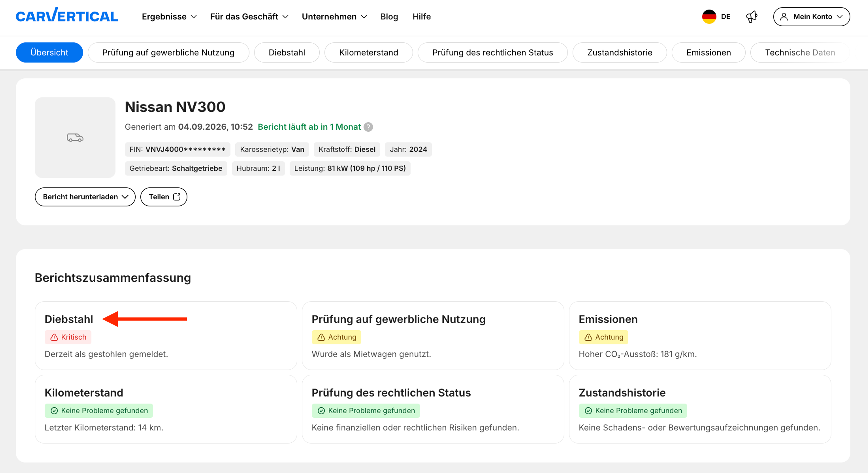Screen dimensions: 868x473
Task: Click the Karosserietyp: Van tag
Action: 272,149
